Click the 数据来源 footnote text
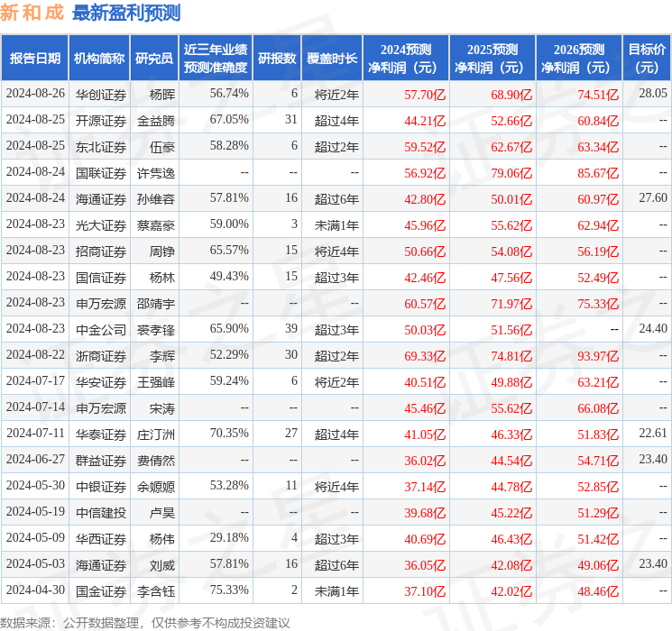 click(145, 623)
